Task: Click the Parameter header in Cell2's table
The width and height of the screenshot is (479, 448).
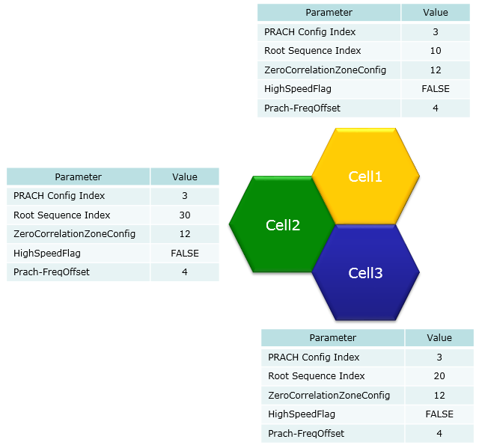Action: (x=78, y=177)
